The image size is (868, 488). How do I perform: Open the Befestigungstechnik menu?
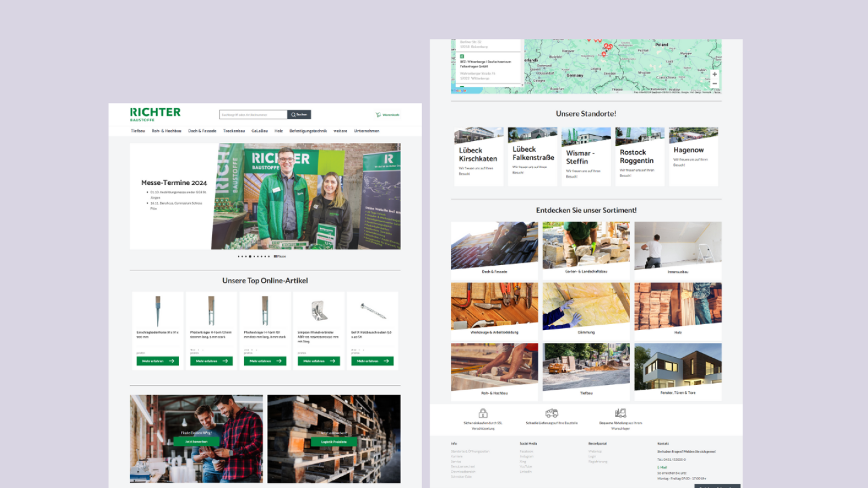[308, 131]
